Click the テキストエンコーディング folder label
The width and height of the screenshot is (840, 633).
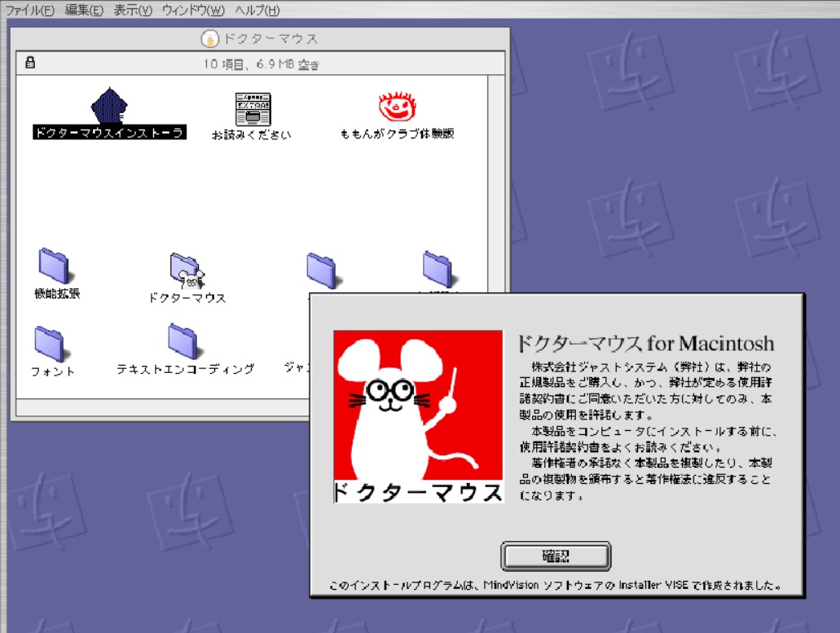click(x=186, y=369)
